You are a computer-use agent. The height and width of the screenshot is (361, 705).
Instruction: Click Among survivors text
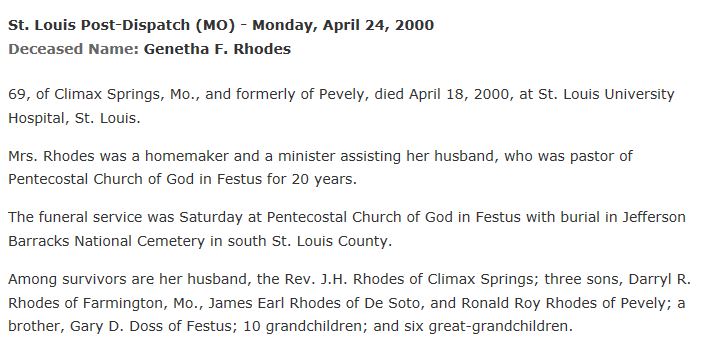67,279
